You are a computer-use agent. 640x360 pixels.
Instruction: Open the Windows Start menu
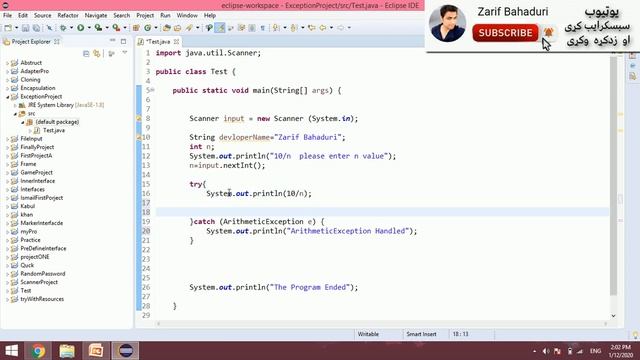coord(11,351)
